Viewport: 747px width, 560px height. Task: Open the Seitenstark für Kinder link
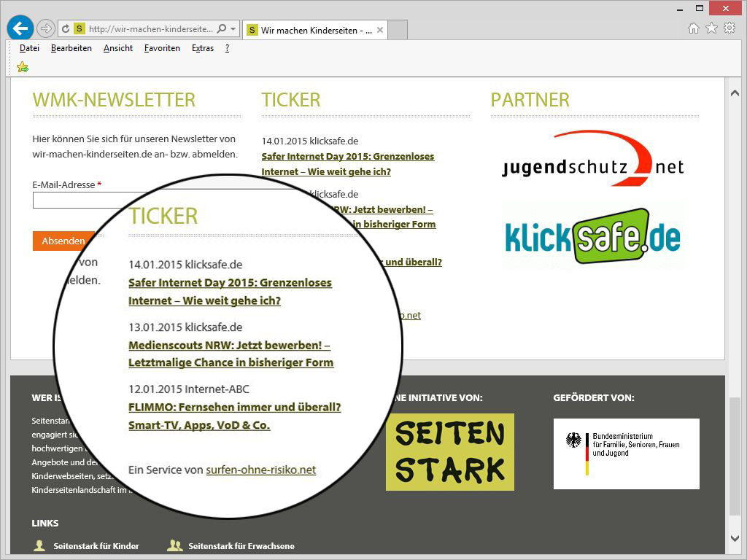96,546
